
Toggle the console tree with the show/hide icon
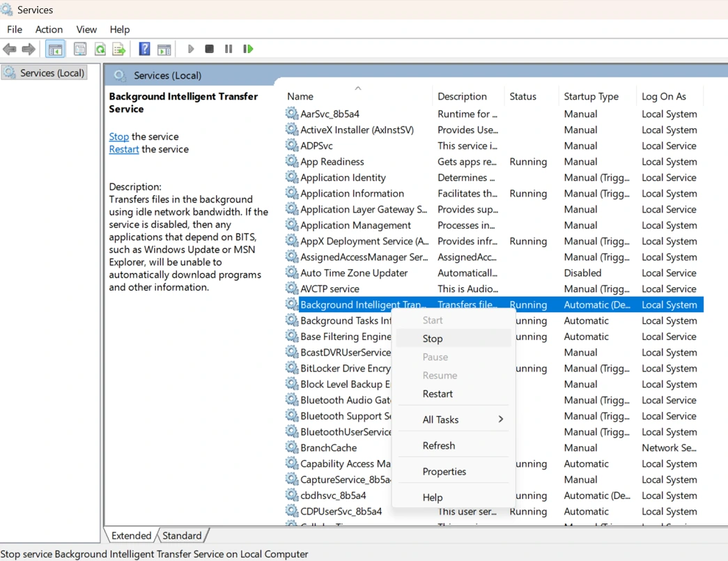(55, 48)
